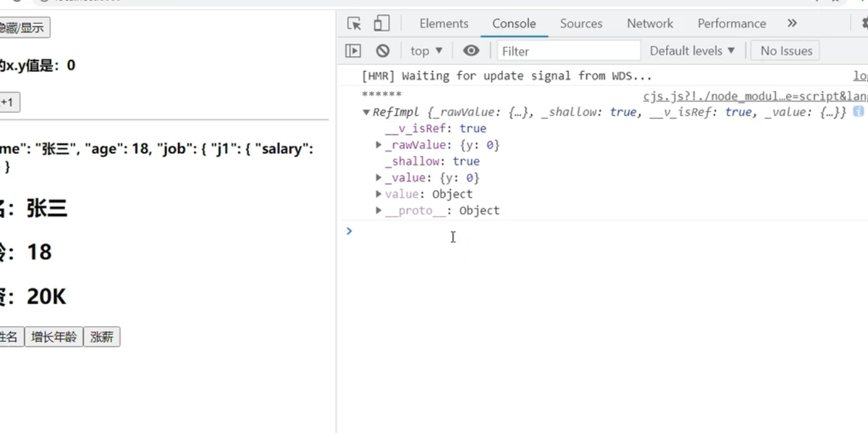Click the 增长年龄 button

point(54,337)
